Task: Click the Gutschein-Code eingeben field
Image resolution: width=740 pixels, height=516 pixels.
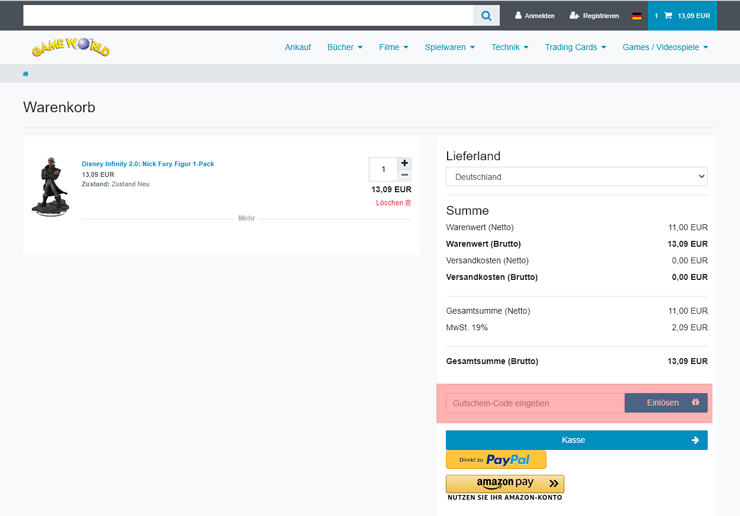Action: (x=535, y=403)
